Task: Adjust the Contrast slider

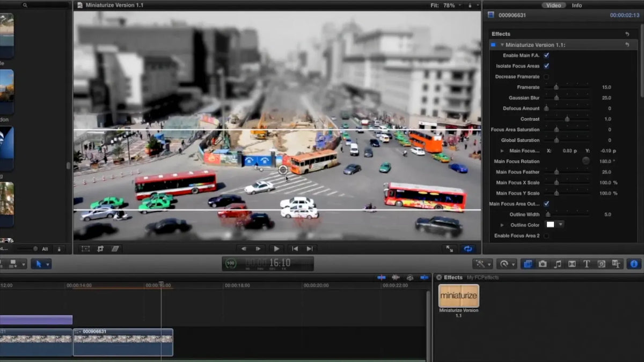Action: click(566, 119)
